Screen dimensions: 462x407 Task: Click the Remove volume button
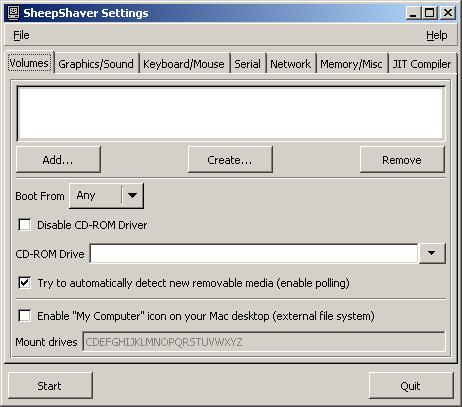[402, 160]
